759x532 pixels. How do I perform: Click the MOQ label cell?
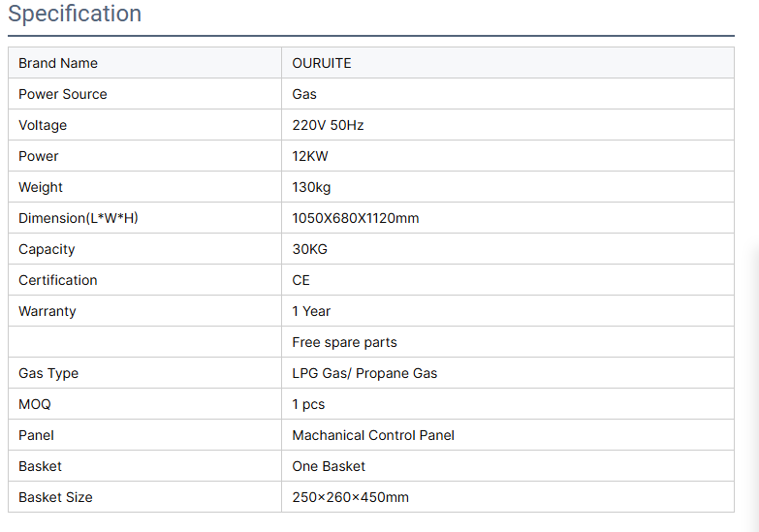[35, 404]
